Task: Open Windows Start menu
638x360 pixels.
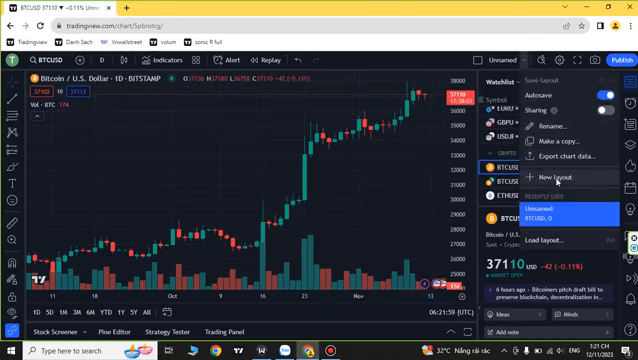Action: pyautogui.click(x=11, y=351)
